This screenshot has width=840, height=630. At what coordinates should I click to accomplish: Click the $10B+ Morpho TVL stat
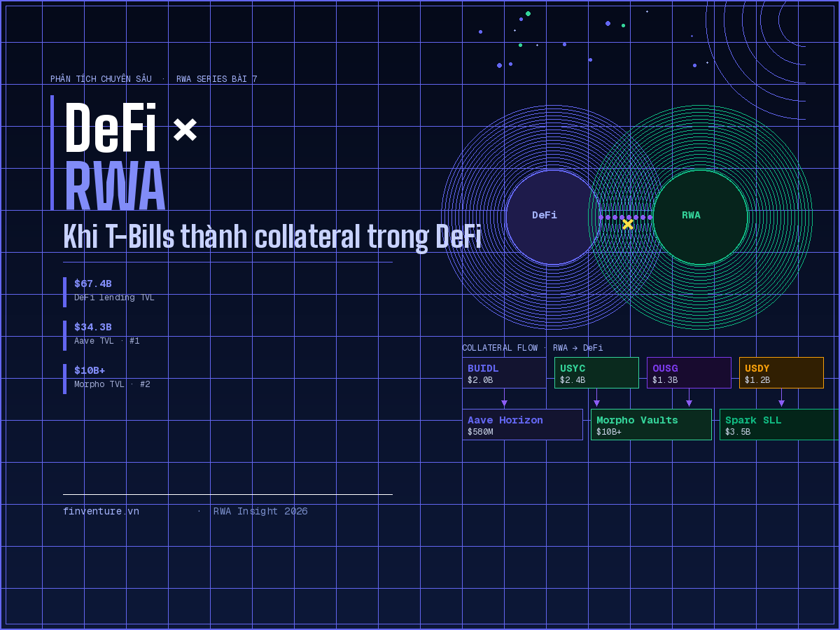click(x=90, y=370)
